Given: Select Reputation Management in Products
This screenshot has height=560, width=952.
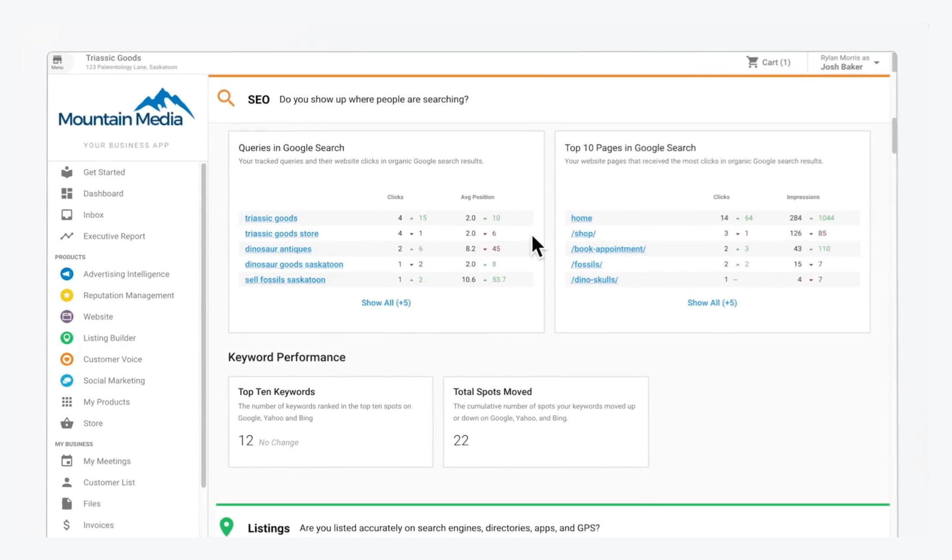Looking at the screenshot, I should (x=128, y=295).
